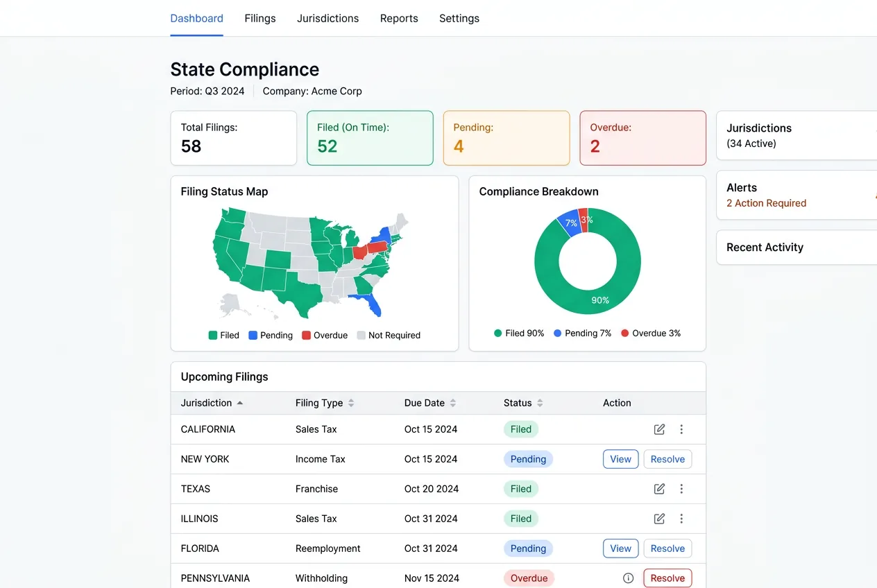Resolve the PENNSYLVANIA overdue filing
This screenshot has height=588, width=877.
click(x=667, y=578)
